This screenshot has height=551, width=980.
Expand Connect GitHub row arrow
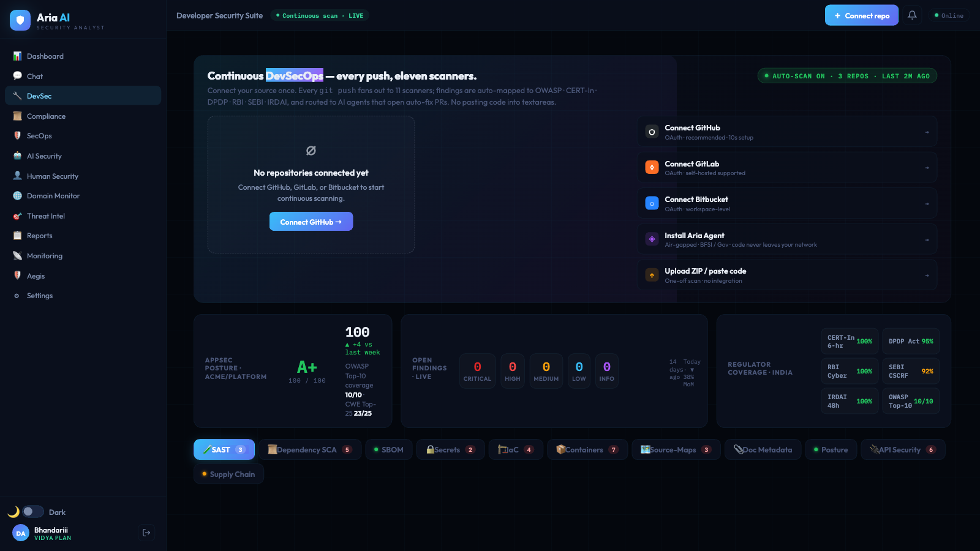click(x=927, y=132)
